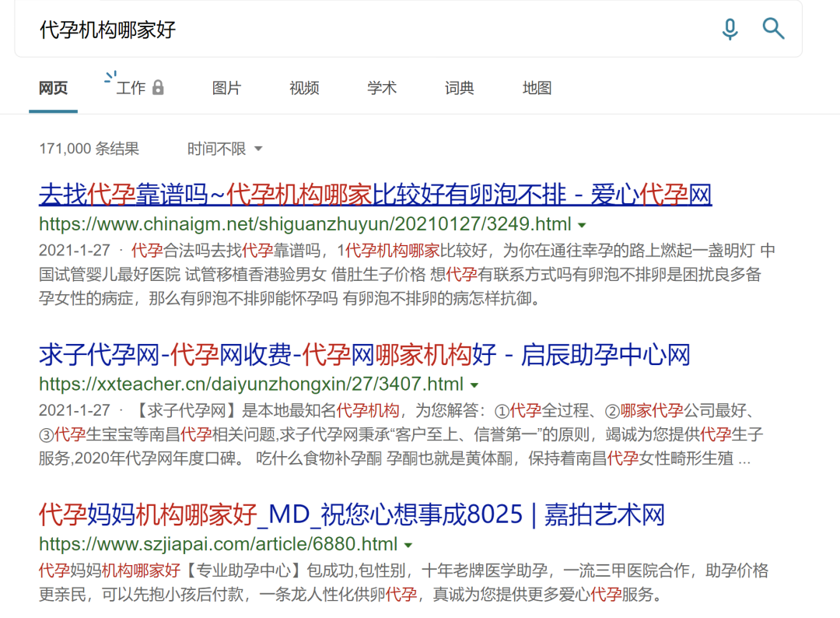
Task: Switch to the 地图 tab
Action: (x=537, y=88)
